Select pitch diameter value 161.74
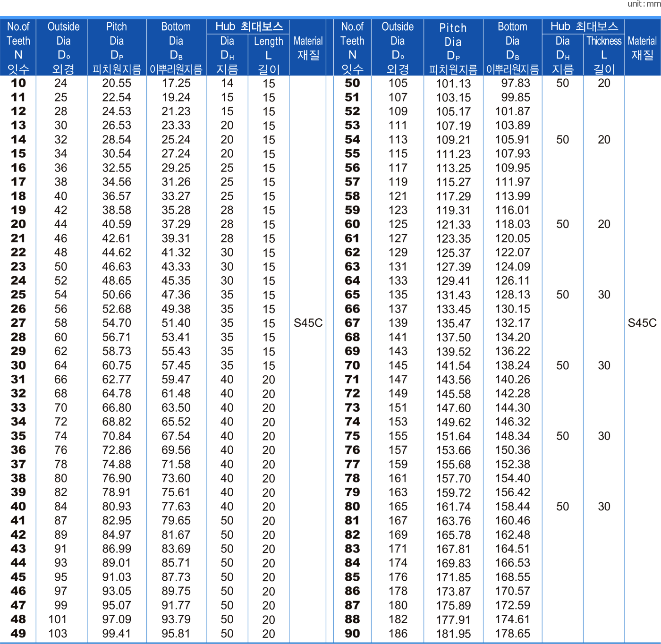This screenshot has height=644, width=661. (453, 507)
